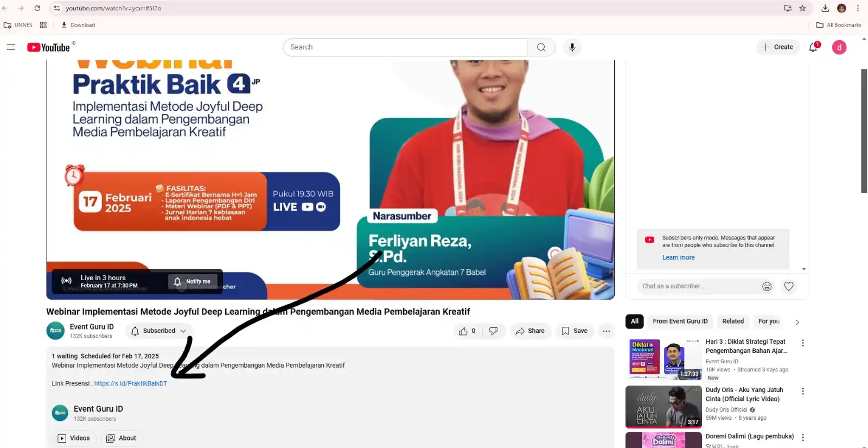
Task: Reload page with browser refresh icon
Action: tap(37, 8)
